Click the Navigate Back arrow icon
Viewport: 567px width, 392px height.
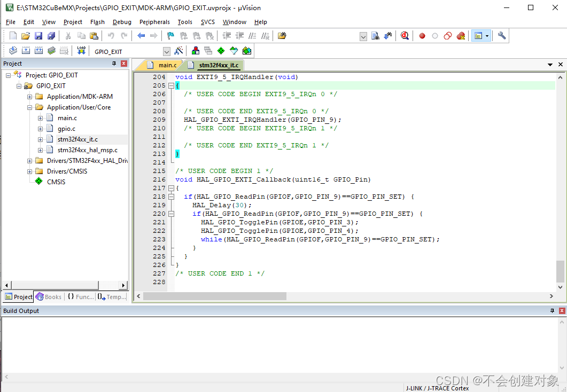tap(140, 35)
